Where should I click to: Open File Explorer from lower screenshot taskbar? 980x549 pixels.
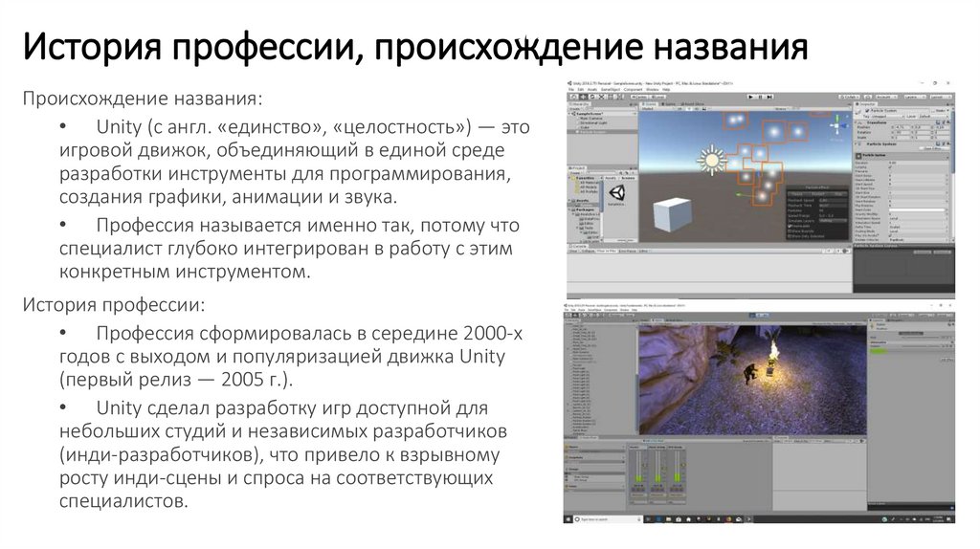pyautogui.click(x=668, y=519)
